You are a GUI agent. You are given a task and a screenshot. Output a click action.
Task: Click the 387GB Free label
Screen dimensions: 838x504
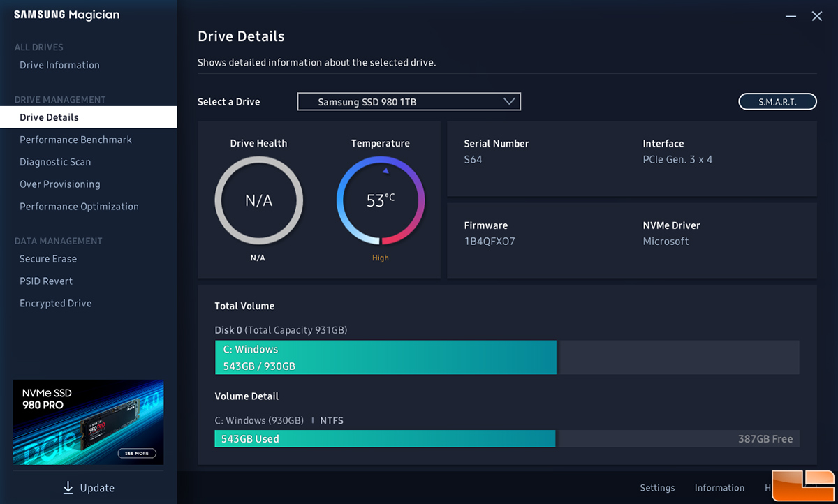click(x=765, y=439)
